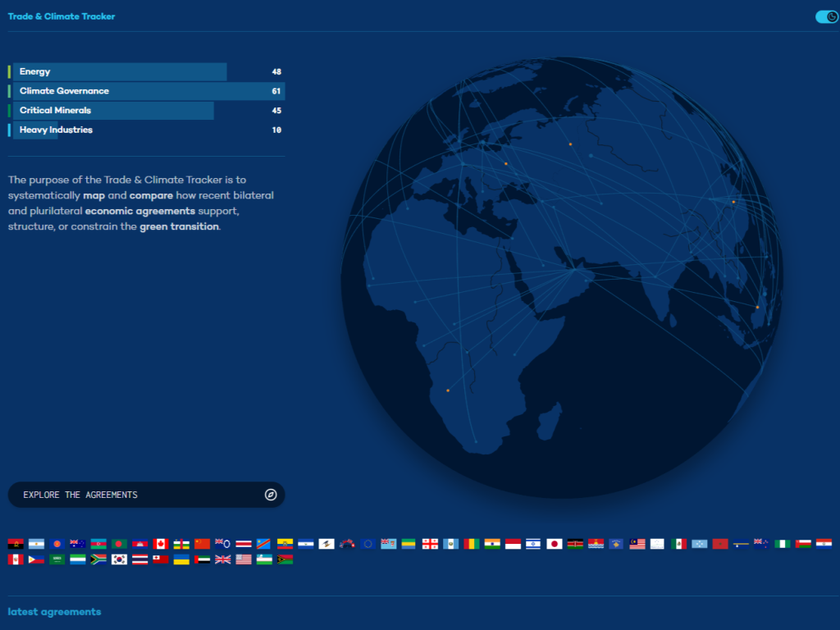This screenshot has height=630, width=840.
Task: Click the Energy count '48'
Action: 276,72
